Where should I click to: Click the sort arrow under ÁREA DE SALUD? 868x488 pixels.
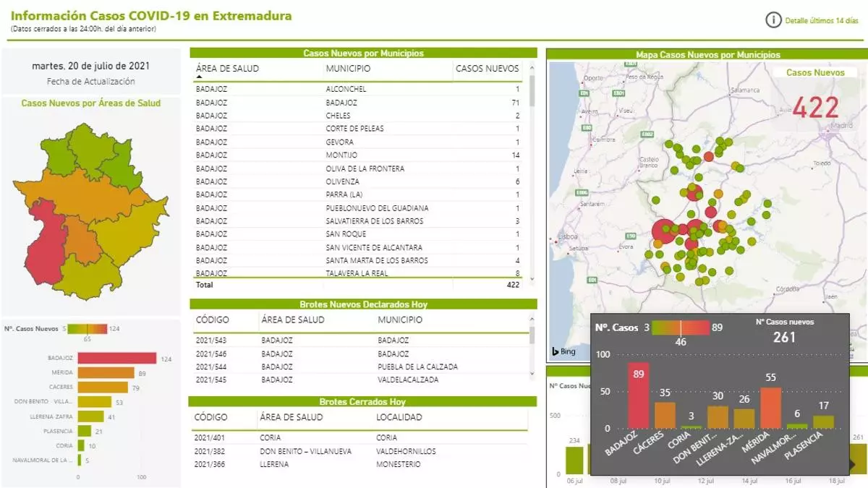point(199,77)
